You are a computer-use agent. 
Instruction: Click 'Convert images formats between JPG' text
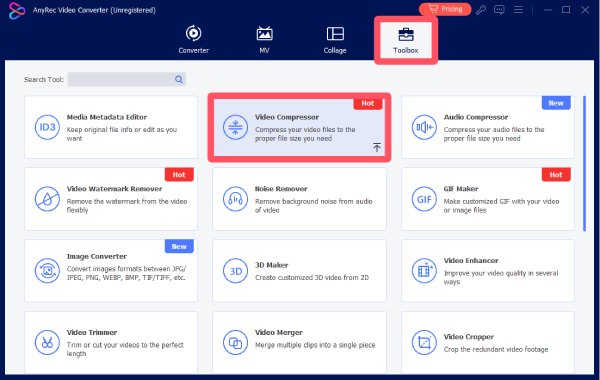coord(126,273)
